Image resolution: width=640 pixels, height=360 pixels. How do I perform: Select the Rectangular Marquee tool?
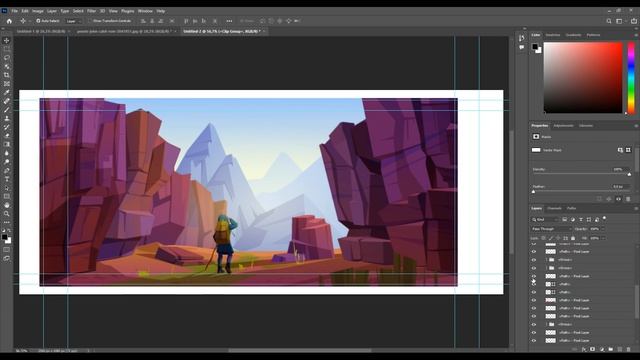tap(7, 49)
